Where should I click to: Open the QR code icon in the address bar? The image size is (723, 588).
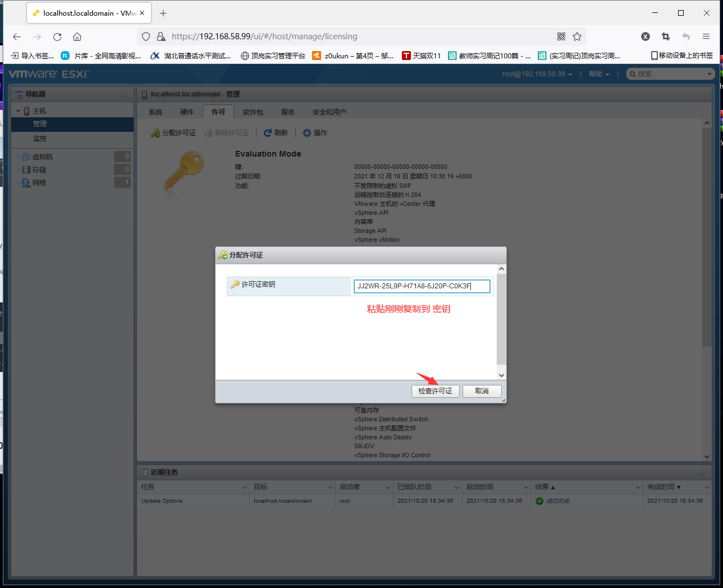click(x=561, y=36)
